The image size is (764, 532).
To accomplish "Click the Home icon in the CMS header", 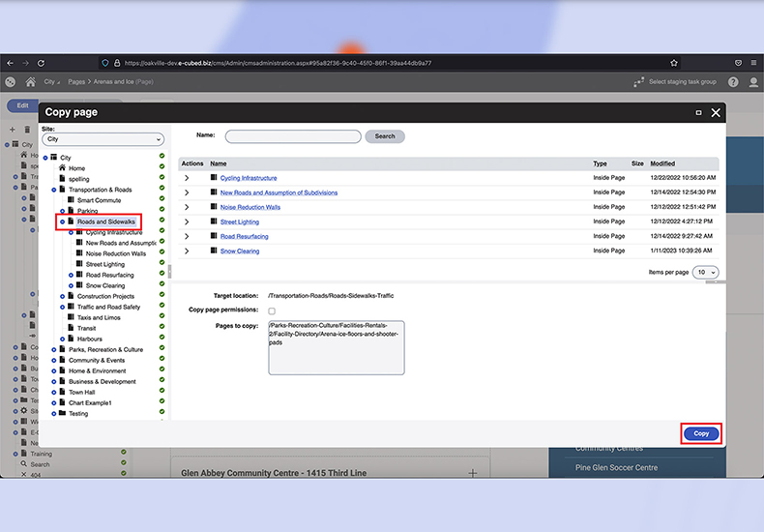I will 31,83.
